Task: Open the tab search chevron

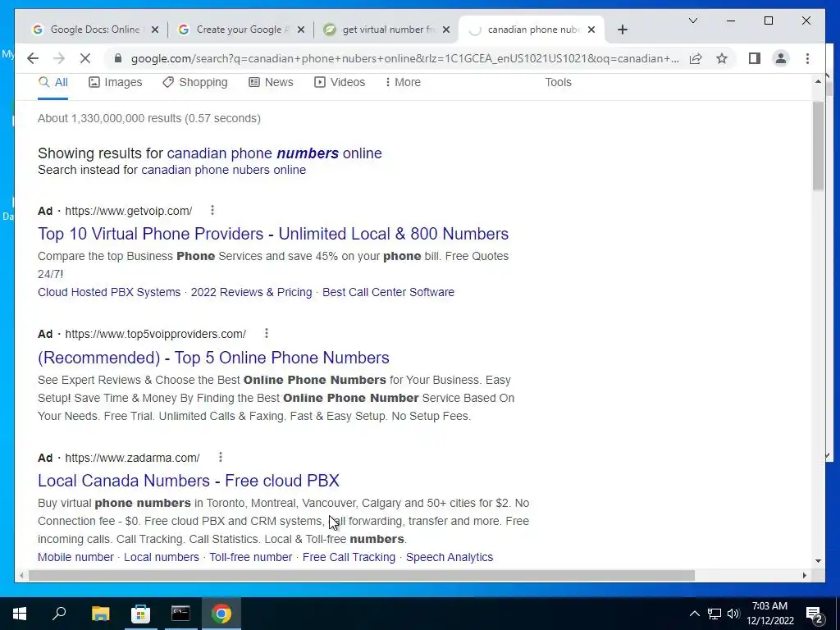Action: (692, 21)
